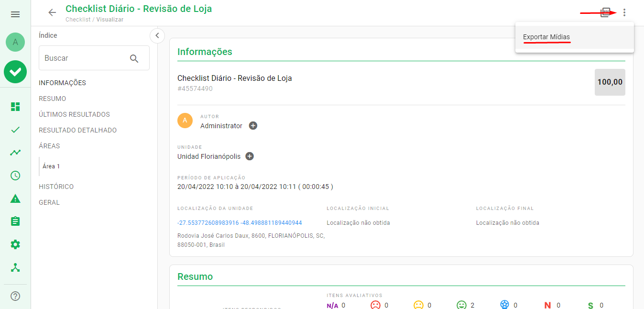Viewport: 644px width, 309px height.
Task: Click the clock history icon in sidebar
Action: pyautogui.click(x=15, y=176)
